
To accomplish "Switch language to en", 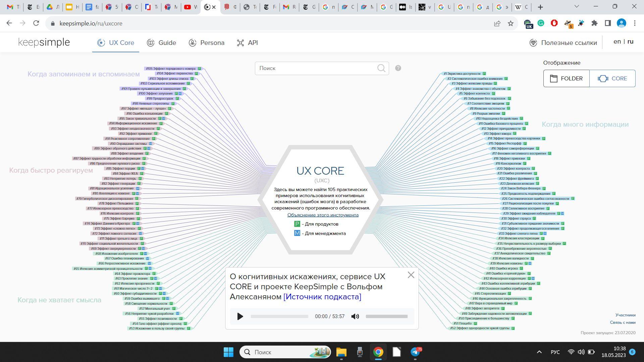I will coord(617,42).
